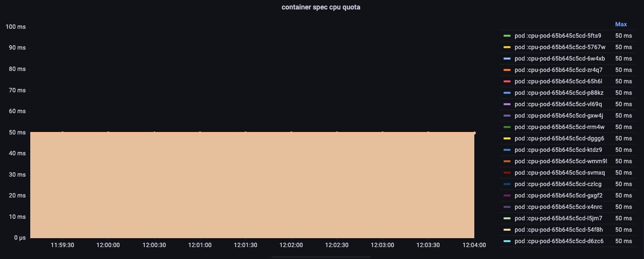
Task: Click the brown-orange swatch for pod wmm9l
Action: pyautogui.click(x=507, y=161)
